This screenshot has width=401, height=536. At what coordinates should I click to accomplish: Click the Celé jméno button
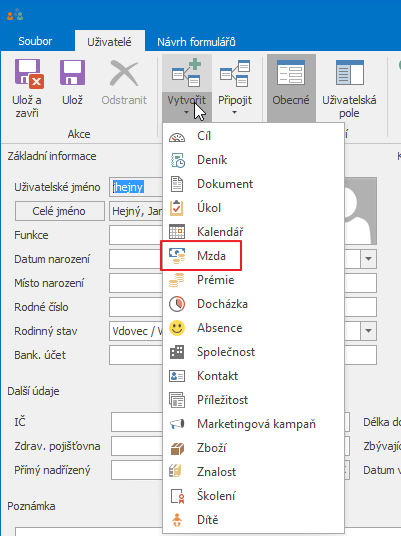[59, 211]
